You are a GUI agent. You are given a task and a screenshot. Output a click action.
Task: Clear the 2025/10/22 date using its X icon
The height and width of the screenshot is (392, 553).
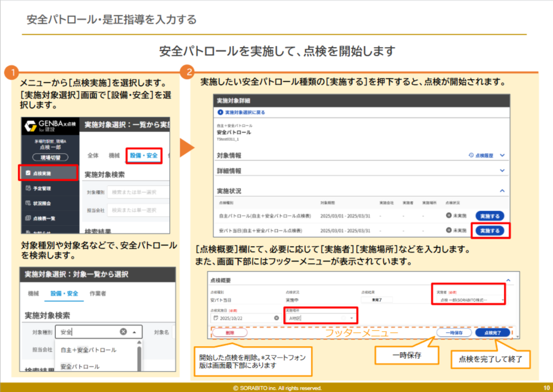tap(276, 318)
